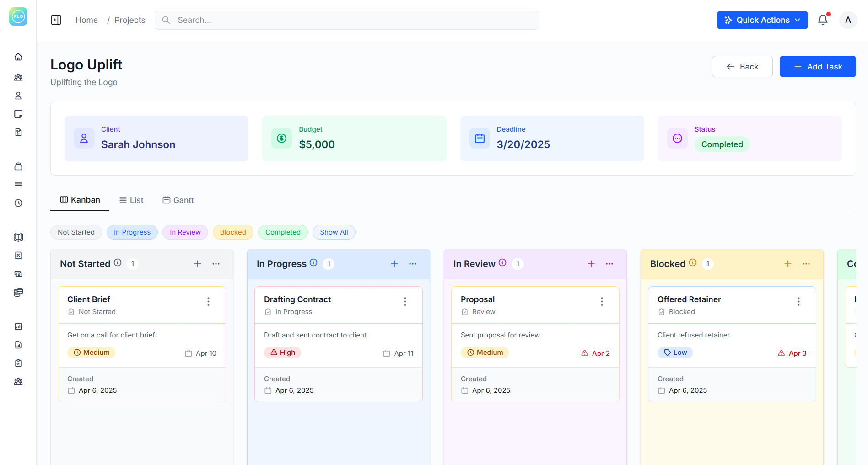Viewport: 868px width, 465px height.
Task: Click the Home breadcrumb
Action: pos(86,20)
